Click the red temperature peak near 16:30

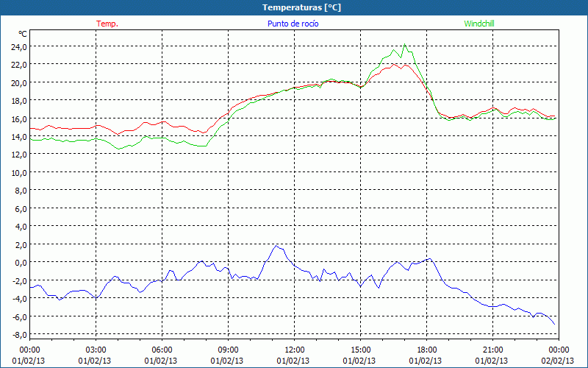click(394, 64)
